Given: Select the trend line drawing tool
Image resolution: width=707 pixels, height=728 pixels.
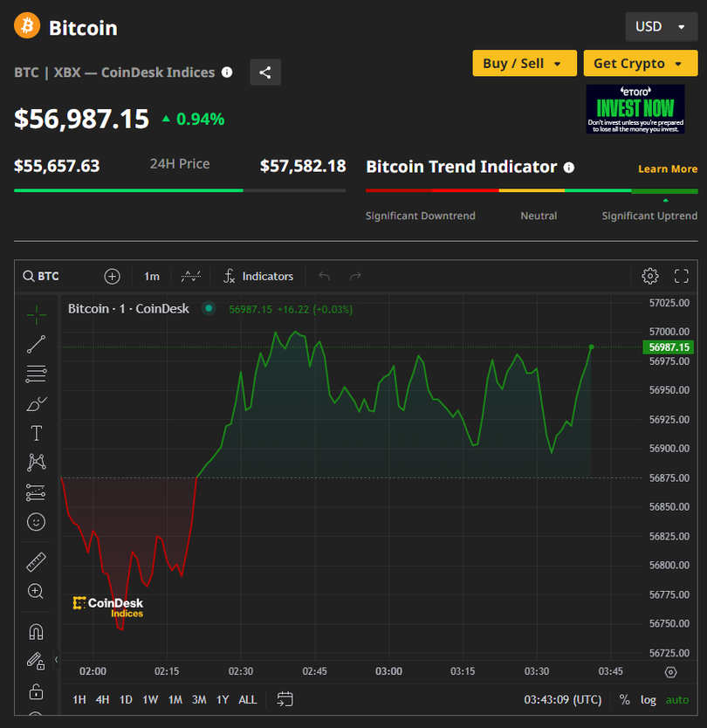Looking at the screenshot, I should 36,344.
